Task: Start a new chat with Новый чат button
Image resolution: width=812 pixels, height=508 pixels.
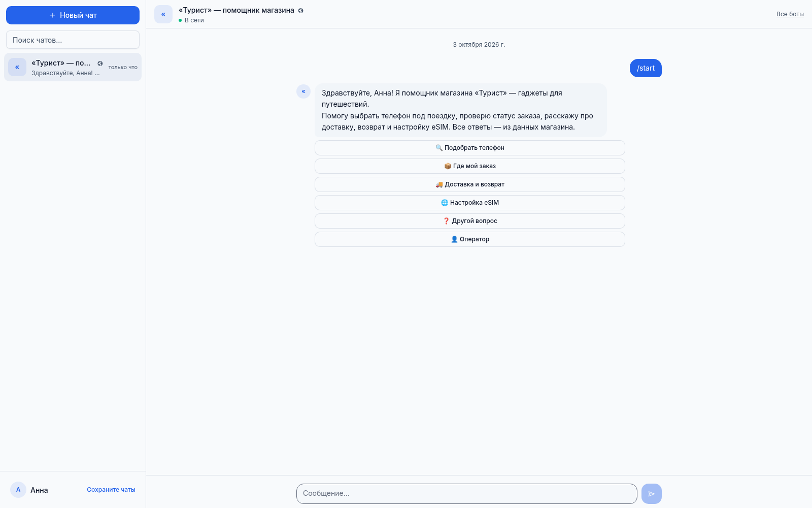Action: 73,15
